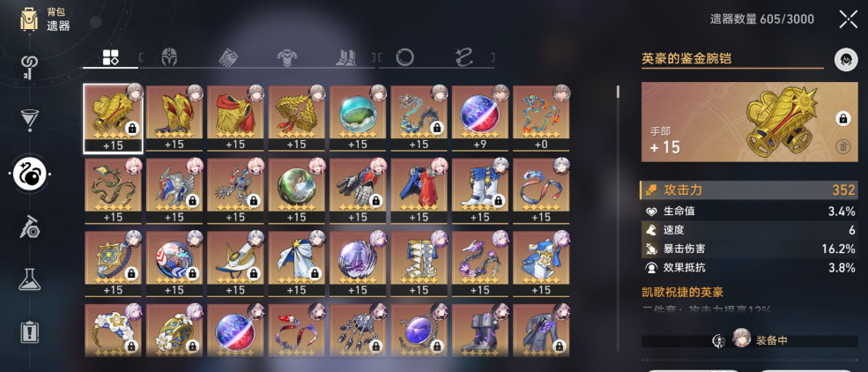Screen dimensions: 868x372
Task: Select the planar sphere filter icon
Action: point(404,57)
